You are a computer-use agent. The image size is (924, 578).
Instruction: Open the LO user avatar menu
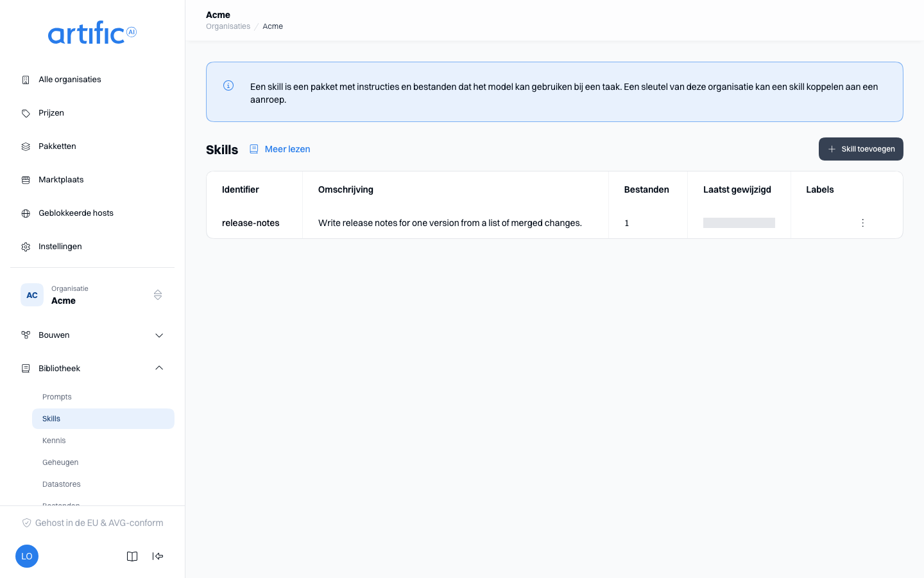click(27, 556)
